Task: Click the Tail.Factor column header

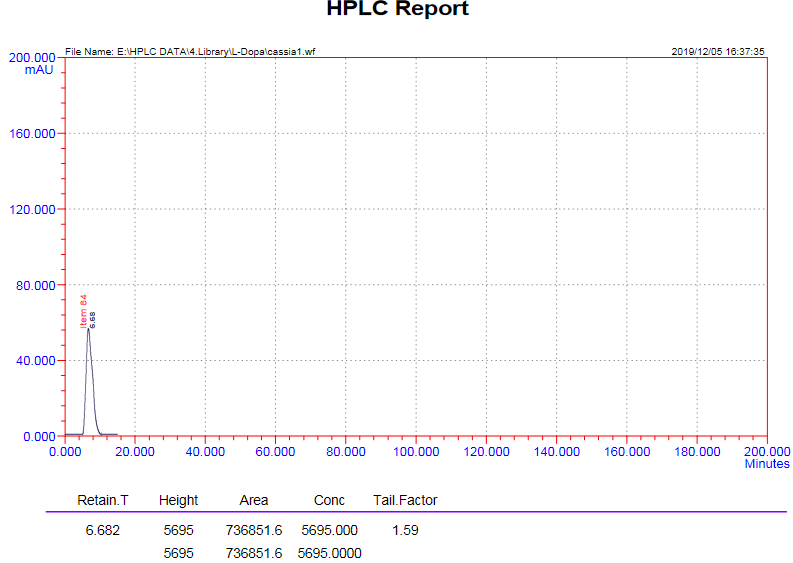Action: tap(405, 500)
